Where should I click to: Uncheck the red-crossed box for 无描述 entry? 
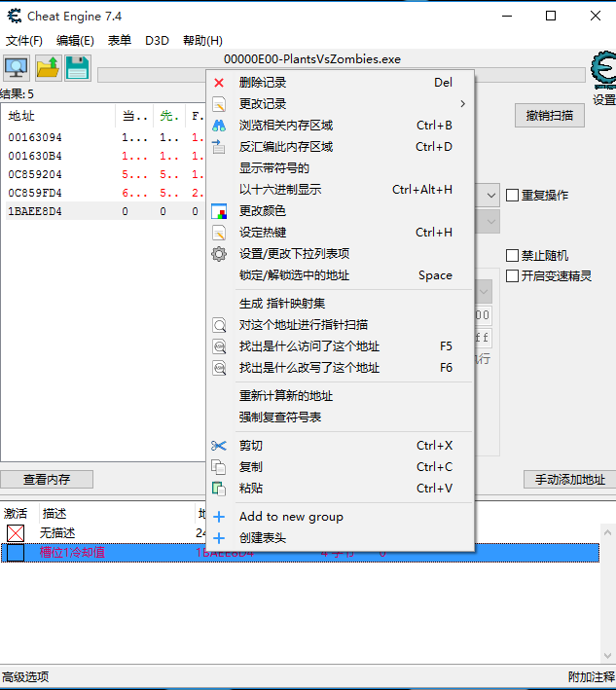coord(16,533)
